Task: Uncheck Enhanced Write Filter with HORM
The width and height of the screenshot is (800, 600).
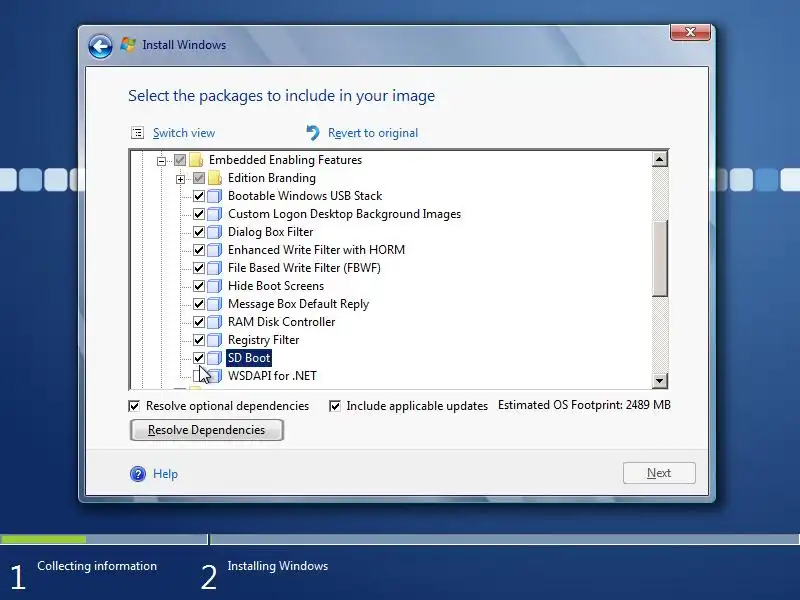Action: pyautogui.click(x=199, y=250)
